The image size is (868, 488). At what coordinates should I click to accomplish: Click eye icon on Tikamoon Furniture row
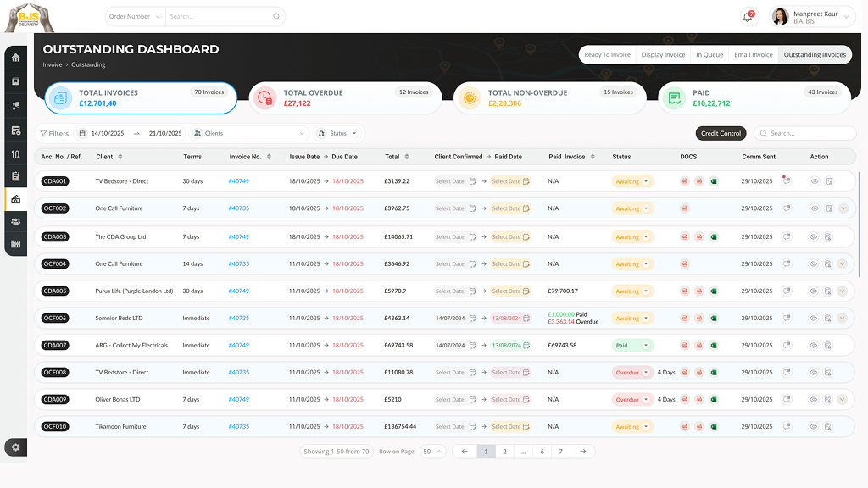tap(814, 427)
